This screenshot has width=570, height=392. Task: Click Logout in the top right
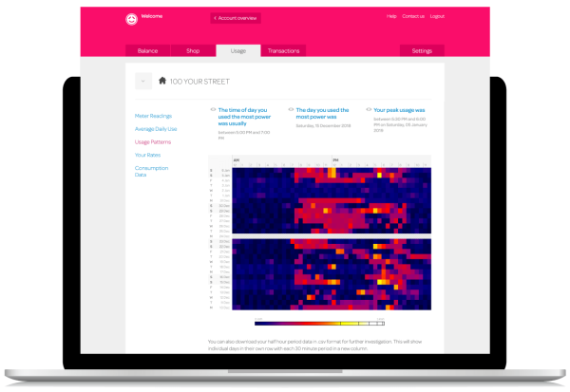coord(437,17)
